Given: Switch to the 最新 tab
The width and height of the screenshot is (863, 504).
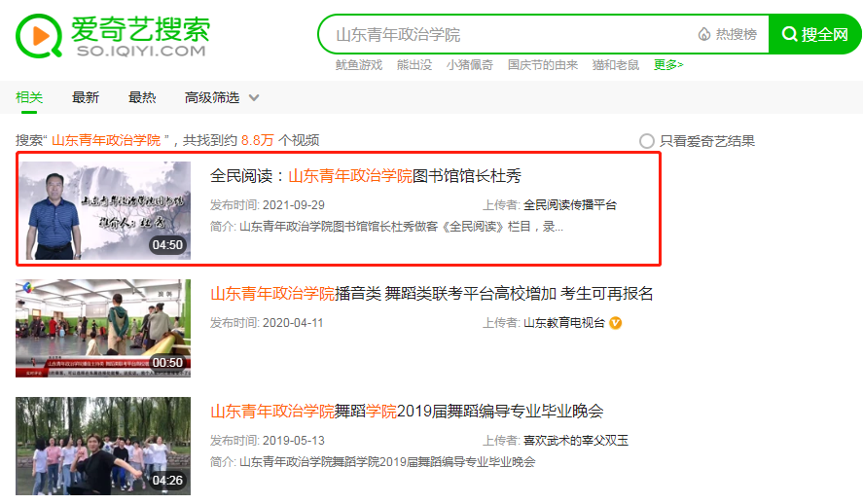Looking at the screenshot, I should pyautogui.click(x=86, y=97).
